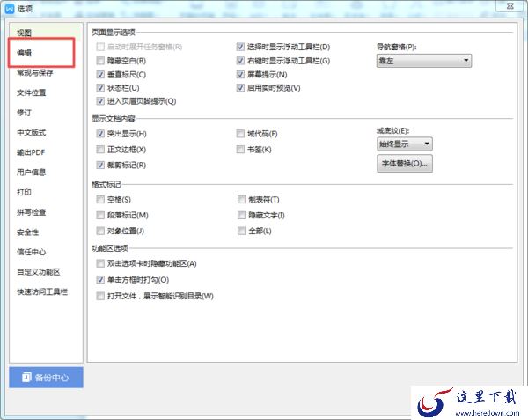The height and width of the screenshot is (420, 528).
Task: Select the 编辑 category in sidebar
Action: 25,53
